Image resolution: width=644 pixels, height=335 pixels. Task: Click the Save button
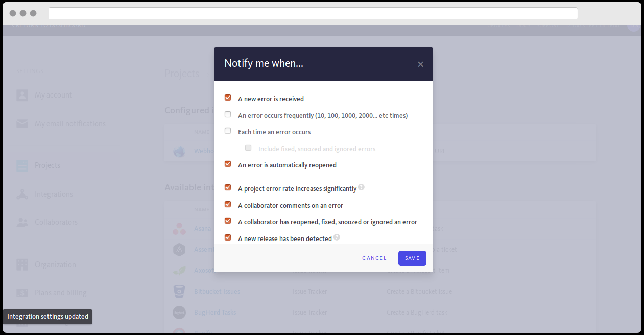coord(412,258)
